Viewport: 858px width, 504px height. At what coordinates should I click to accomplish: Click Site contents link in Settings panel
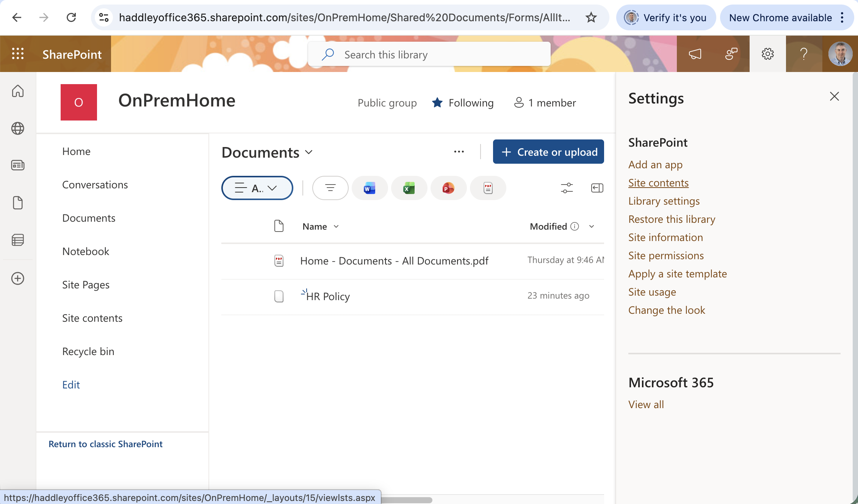[x=658, y=183]
